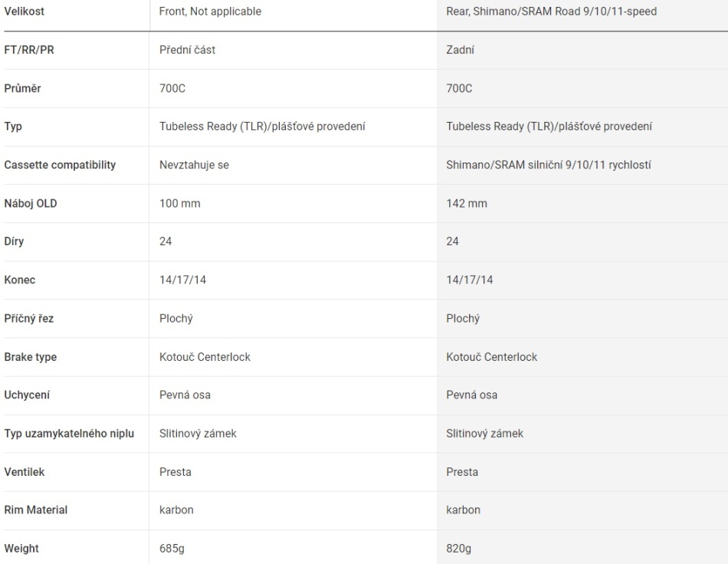Viewport: 728px width, 564px height.
Task: Click the '142 mm' hub value
Action: click(466, 203)
